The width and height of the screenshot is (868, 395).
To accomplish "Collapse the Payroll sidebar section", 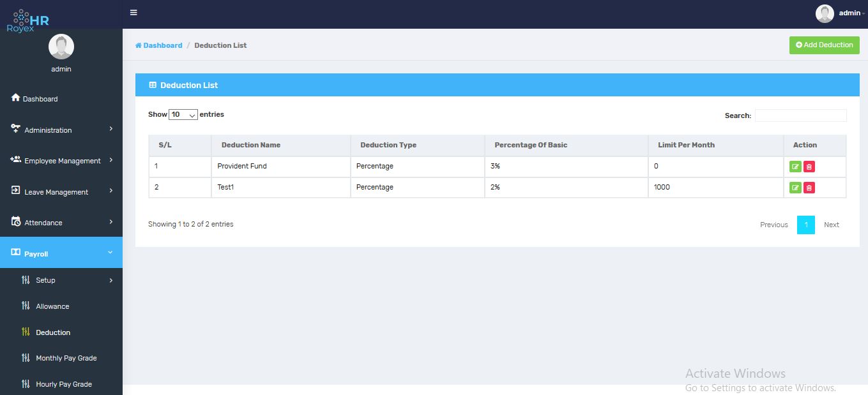I will pos(61,253).
